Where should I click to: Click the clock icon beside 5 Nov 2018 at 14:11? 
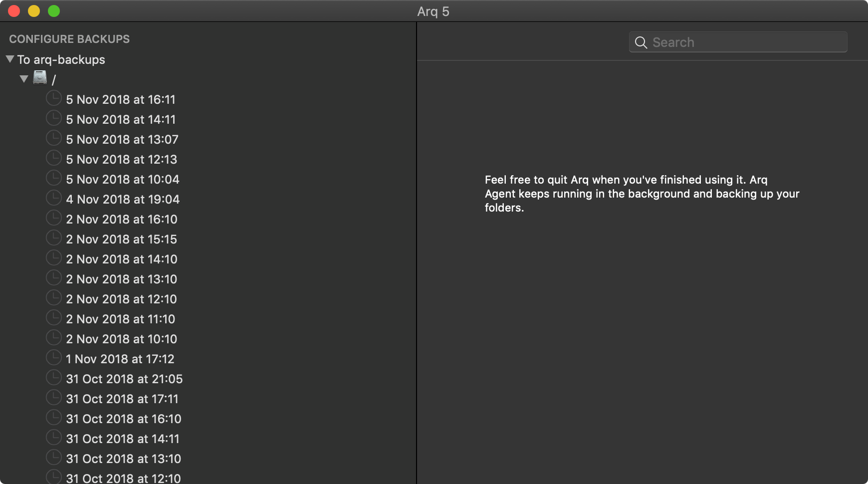[x=54, y=118]
